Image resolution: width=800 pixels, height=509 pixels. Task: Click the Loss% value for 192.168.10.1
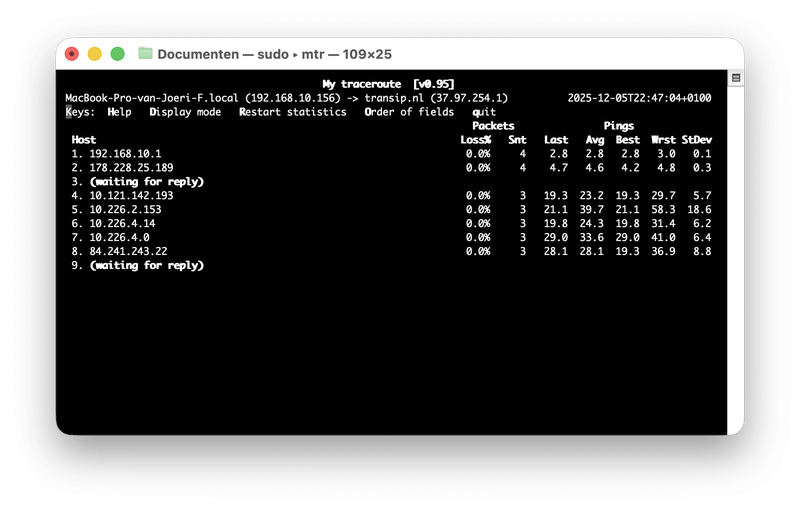pos(478,154)
